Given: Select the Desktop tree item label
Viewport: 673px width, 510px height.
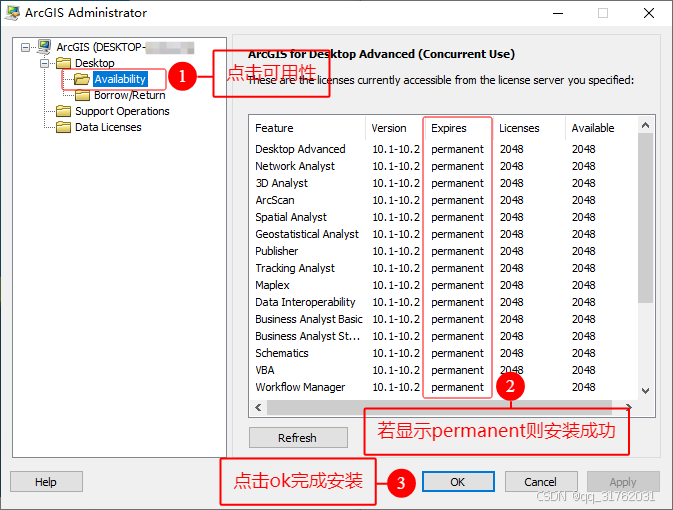Looking at the screenshot, I should tap(95, 63).
